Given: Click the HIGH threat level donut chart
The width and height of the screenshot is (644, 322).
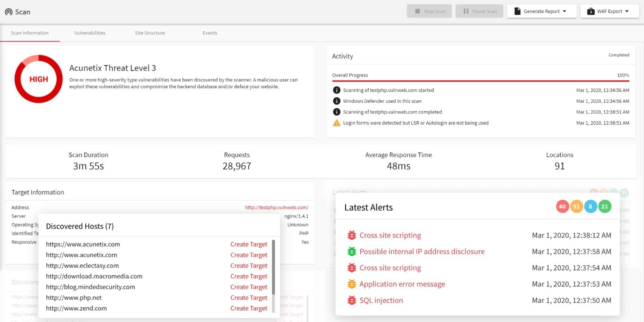Looking at the screenshot, I should [x=38, y=79].
